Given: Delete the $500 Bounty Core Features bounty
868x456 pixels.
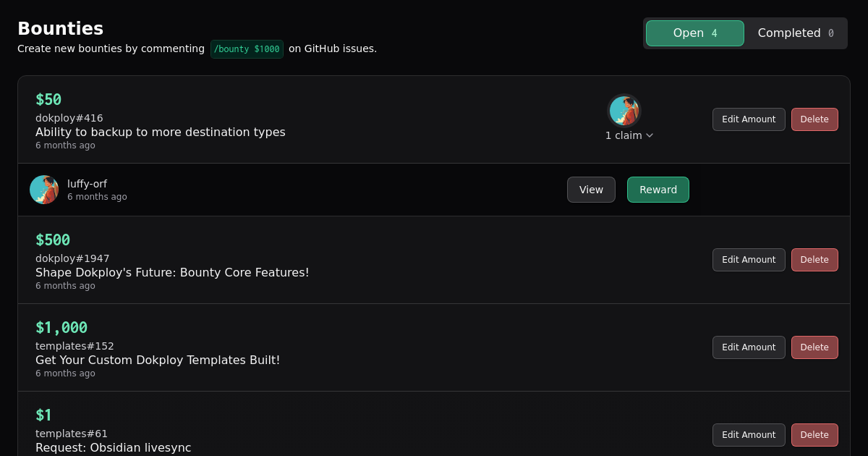Looking at the screenshot, I should (814, 260).
